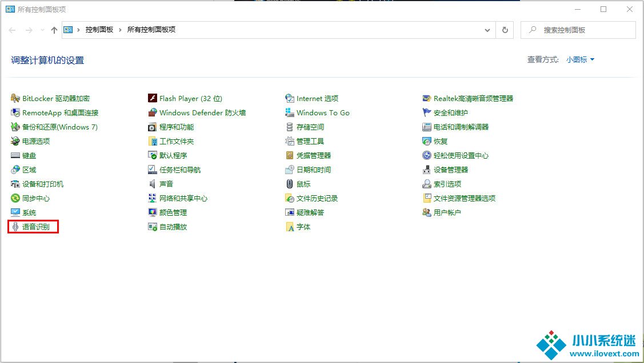Screen dimensions: 644x363
Task: Open the recent locations dropdown arrow
Action: click(42, 30)
